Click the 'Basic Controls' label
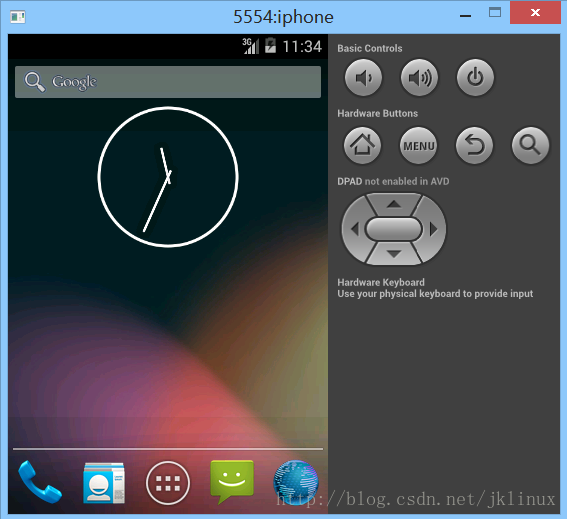This screenshot has height=519, width=567. (370, 48)
